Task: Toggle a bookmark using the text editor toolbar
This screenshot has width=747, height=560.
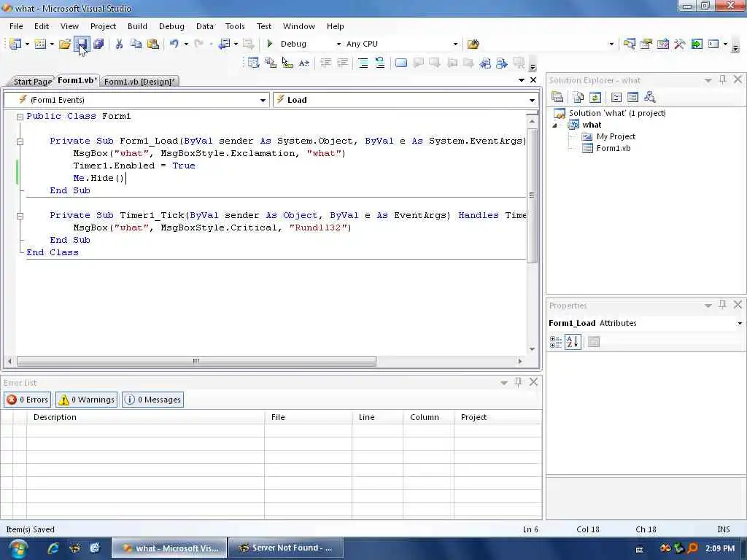Action: tap(401, 63)
